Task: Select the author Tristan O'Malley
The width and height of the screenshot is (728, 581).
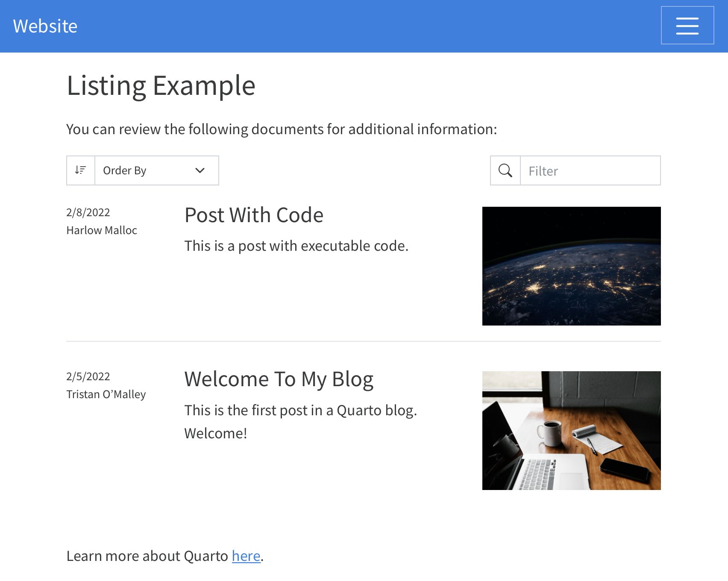Action: [106, 394]
